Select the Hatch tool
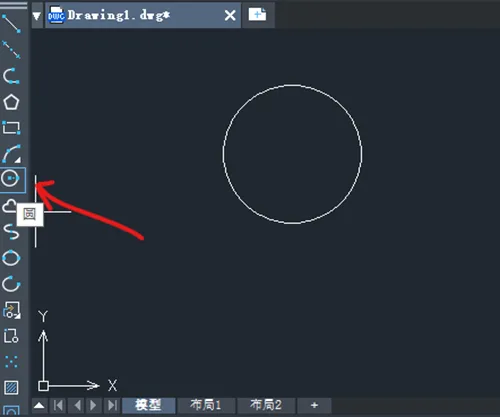Viewport: 500px width, 417px height. tap(11, 388)
